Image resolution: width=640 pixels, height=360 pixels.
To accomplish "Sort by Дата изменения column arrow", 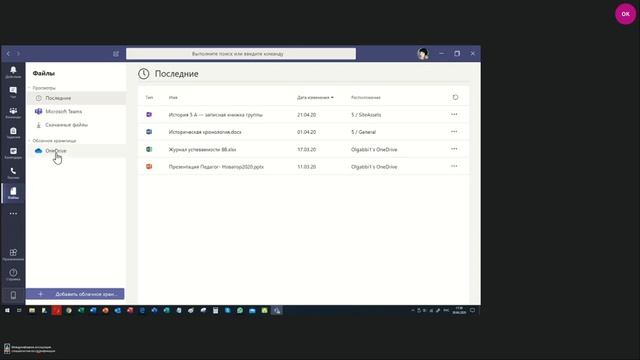I will [332, 98].
